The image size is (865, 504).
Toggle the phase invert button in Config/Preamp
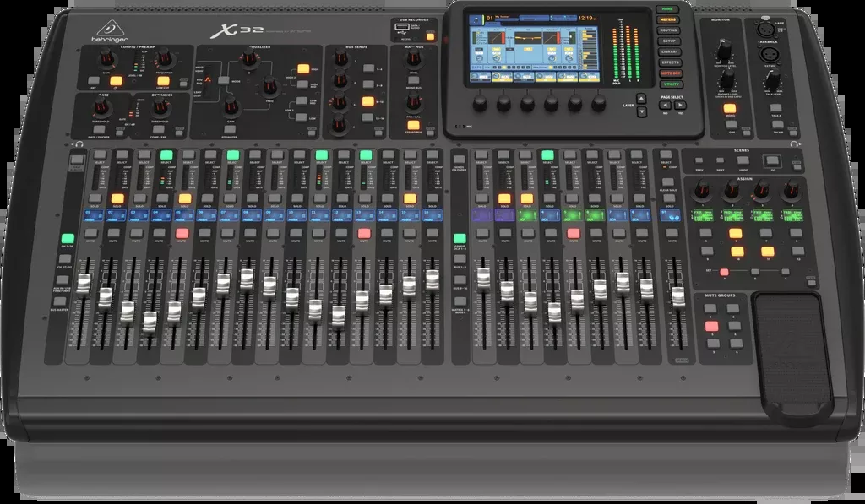point(115,81)
